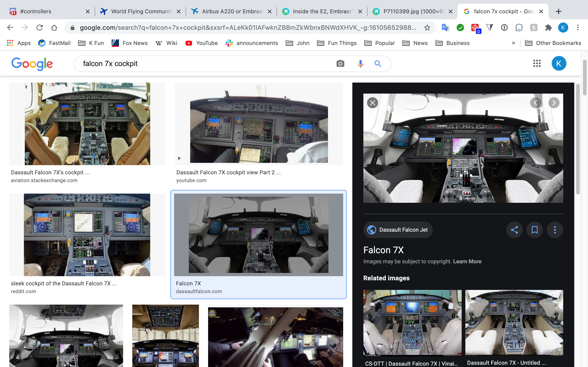
Task: Open the Other Bookmarks folder
Action: pos(553,43)
